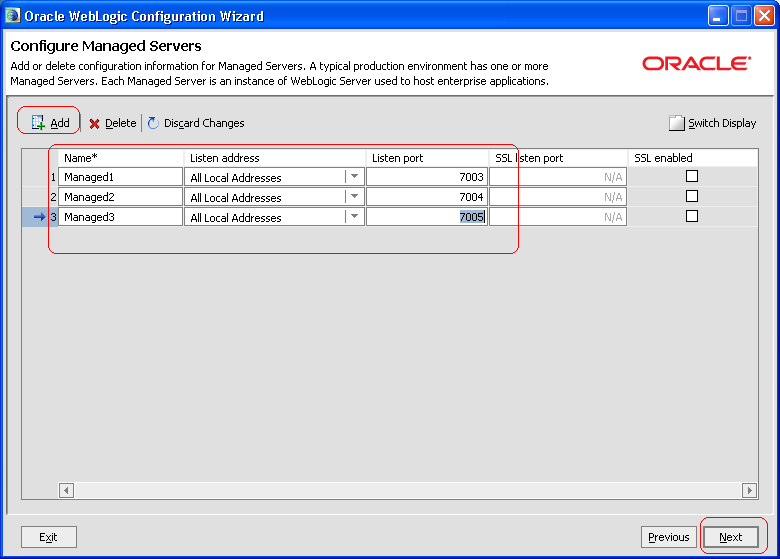Image resolution: width=780 pixels, height=559 pixels.
Task: Click the Discard Changes refresh icon
Action: [x=153, y=123]
